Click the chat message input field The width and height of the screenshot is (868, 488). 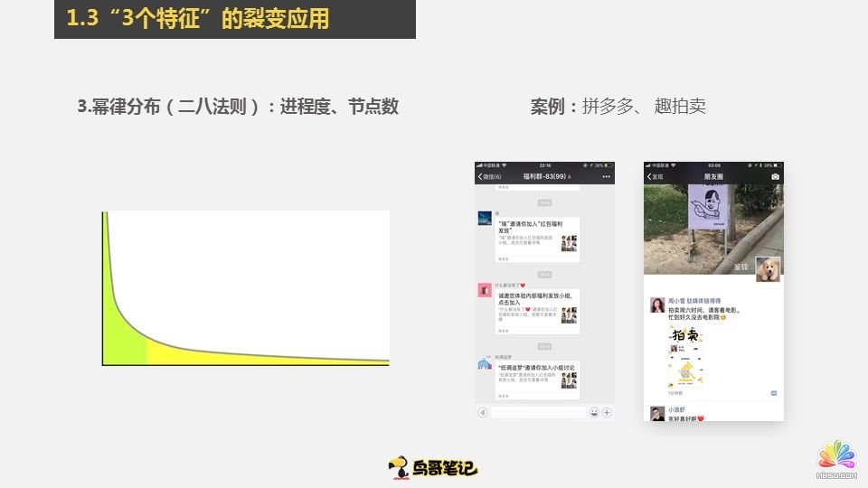539,412
